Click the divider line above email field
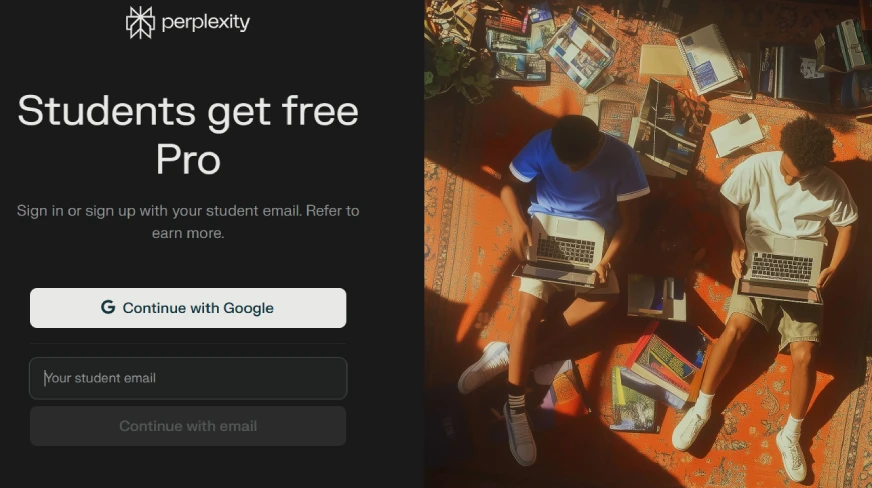 (188, 343)
